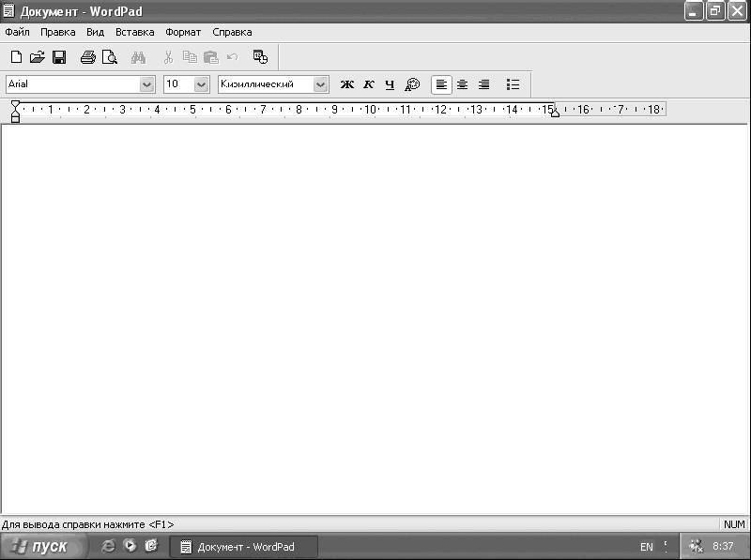Click the Open folder icon
The height and width of the screenshot is (560, 751).
(x=38, y=57)
